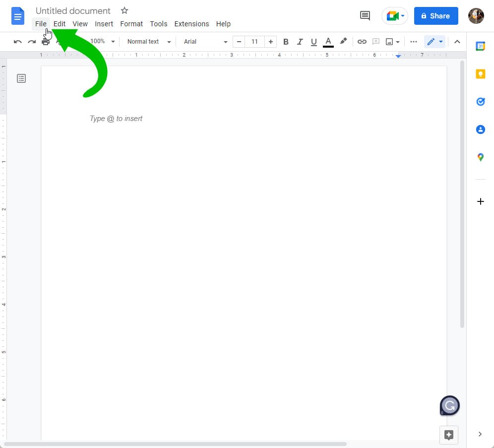Image resolution: width=494 pixels, height=448 pixels.
Task: Open Google Tasks side panel
Action: tap(480, 101)
